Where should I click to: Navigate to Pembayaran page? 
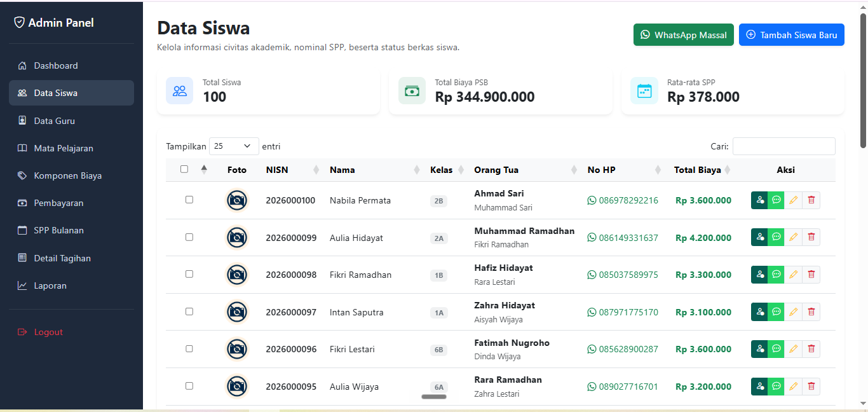pos(71,203)
